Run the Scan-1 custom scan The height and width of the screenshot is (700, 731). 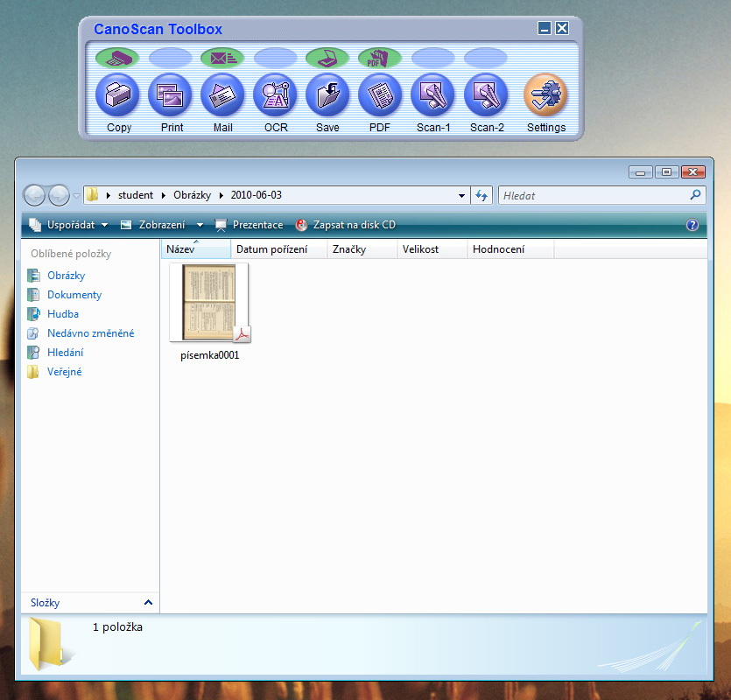[x=432, y=95]
